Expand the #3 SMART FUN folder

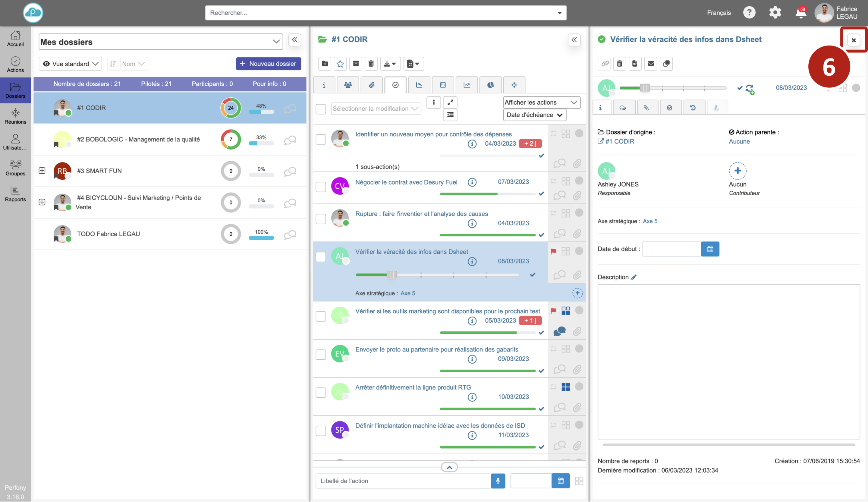(42, 171)
